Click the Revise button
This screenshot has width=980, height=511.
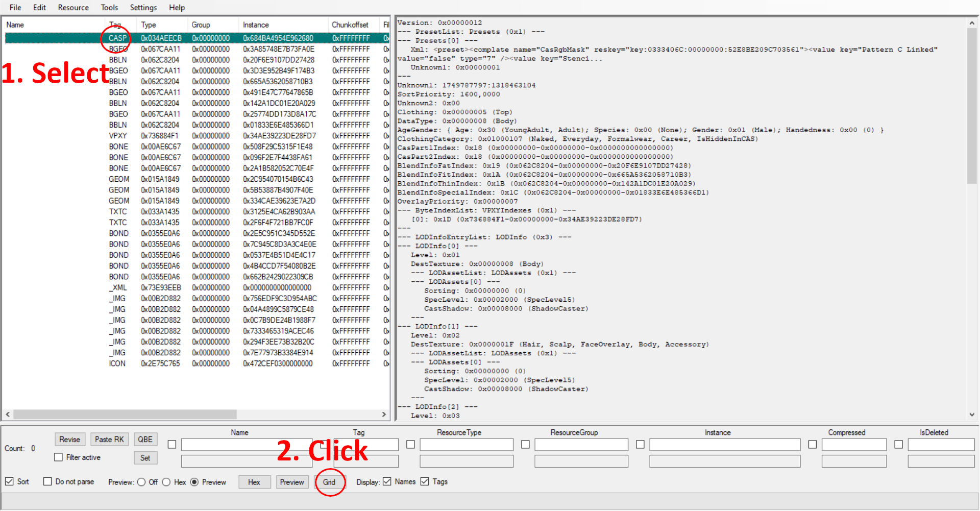(x=69, y=439)
